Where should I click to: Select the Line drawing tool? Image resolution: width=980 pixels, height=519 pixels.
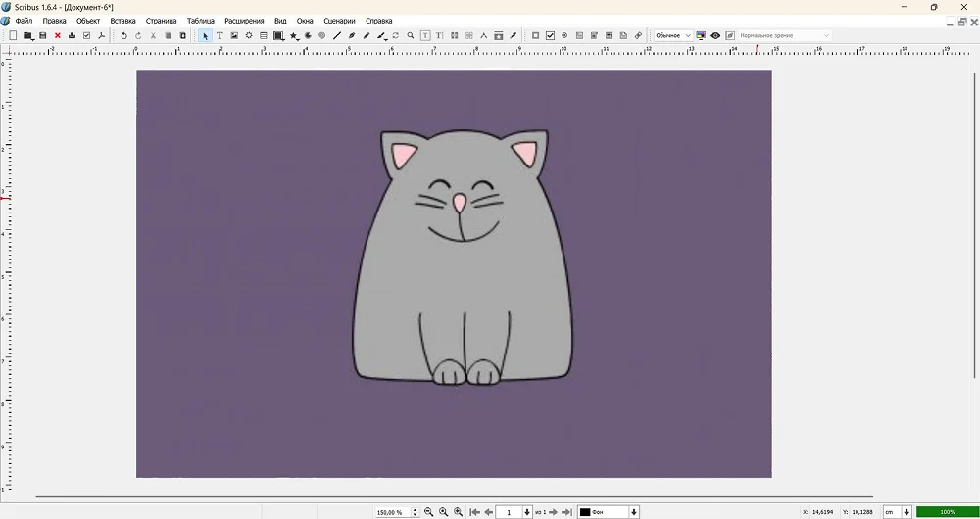pos(337,36)
